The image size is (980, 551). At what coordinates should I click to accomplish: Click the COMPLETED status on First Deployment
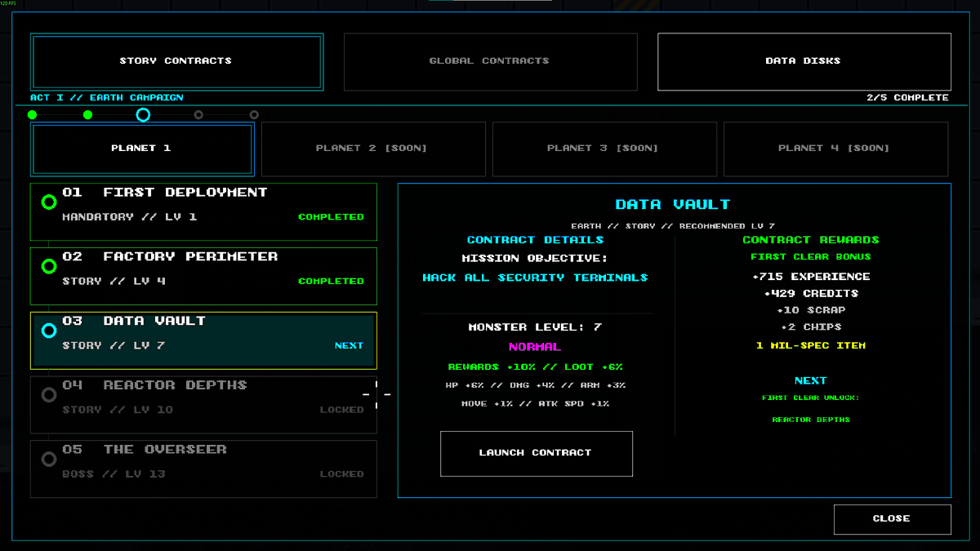pos(331,217)
